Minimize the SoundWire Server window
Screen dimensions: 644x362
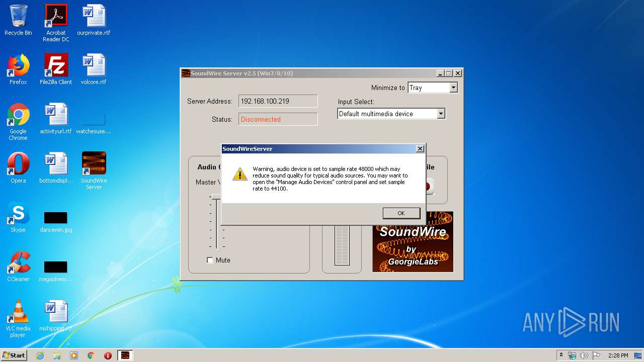pyautogui.click(x=440, y=73)
